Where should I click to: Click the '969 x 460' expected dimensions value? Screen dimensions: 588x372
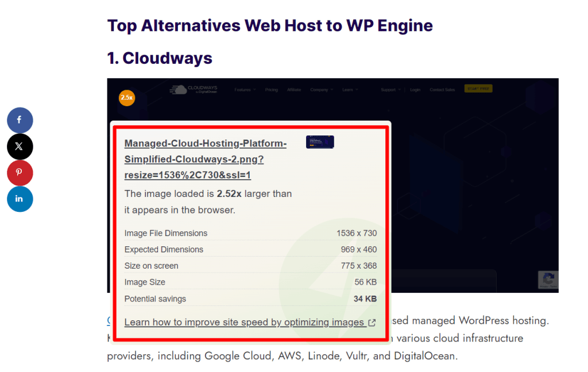[x=359, y=249]
